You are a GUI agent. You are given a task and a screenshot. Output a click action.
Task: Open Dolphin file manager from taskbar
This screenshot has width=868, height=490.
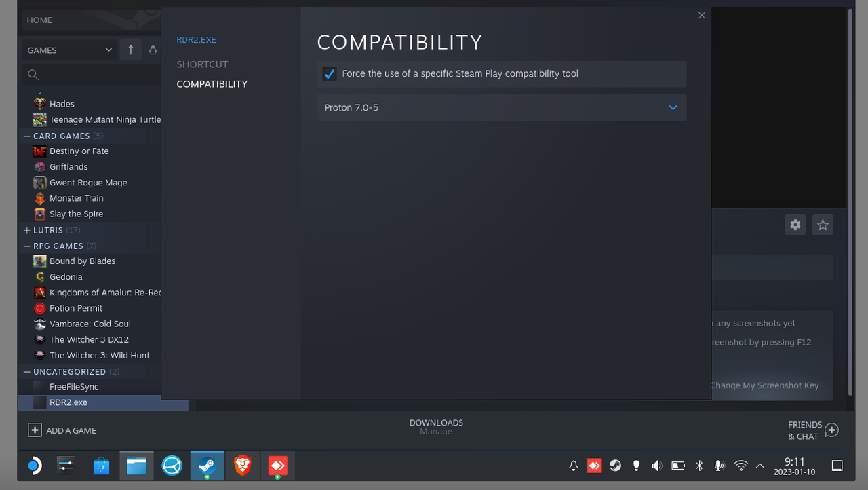(136, 466)
